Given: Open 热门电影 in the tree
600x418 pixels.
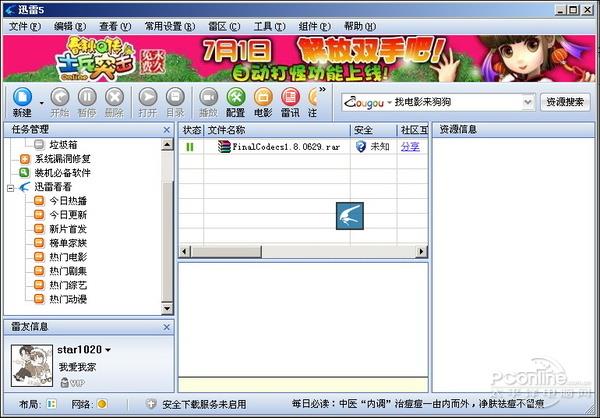Looking at the screenshot, I should tap(68, 257).
